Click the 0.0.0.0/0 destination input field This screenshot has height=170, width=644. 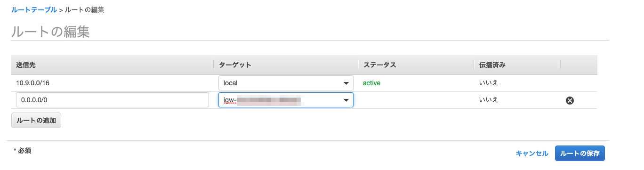click(113, 100)
